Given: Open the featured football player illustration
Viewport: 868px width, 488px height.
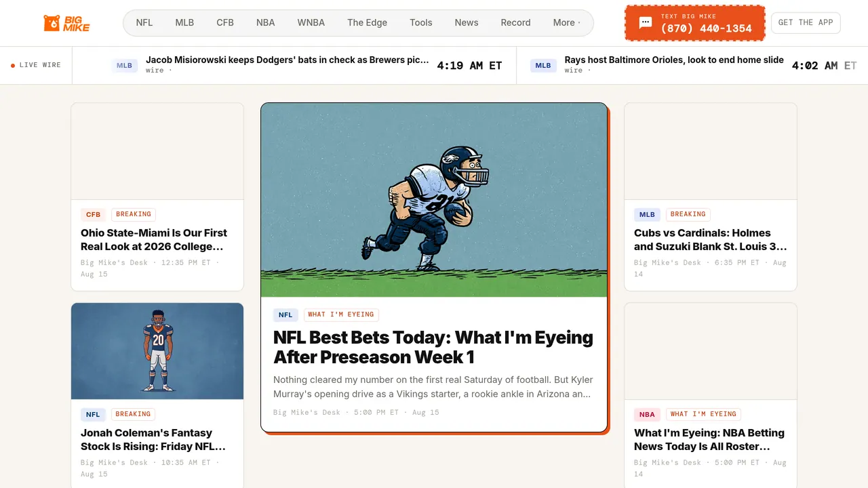Looking at the screenshot, I should click(434, 200).
